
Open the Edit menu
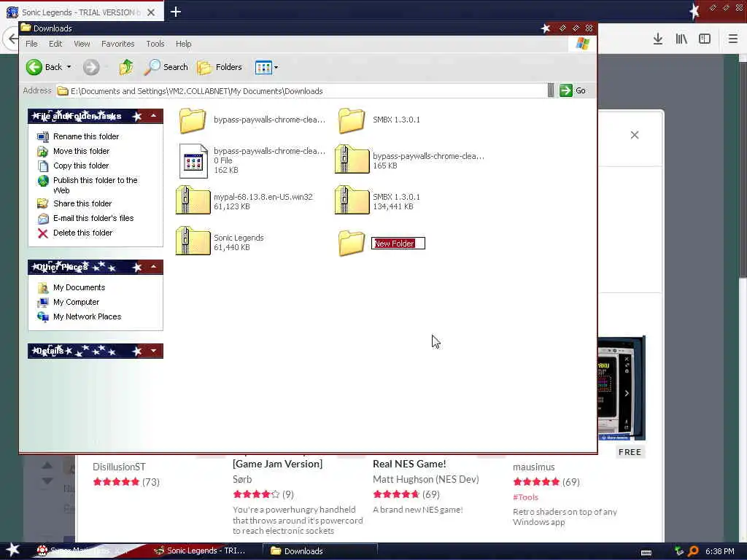[x=55, y=44]
